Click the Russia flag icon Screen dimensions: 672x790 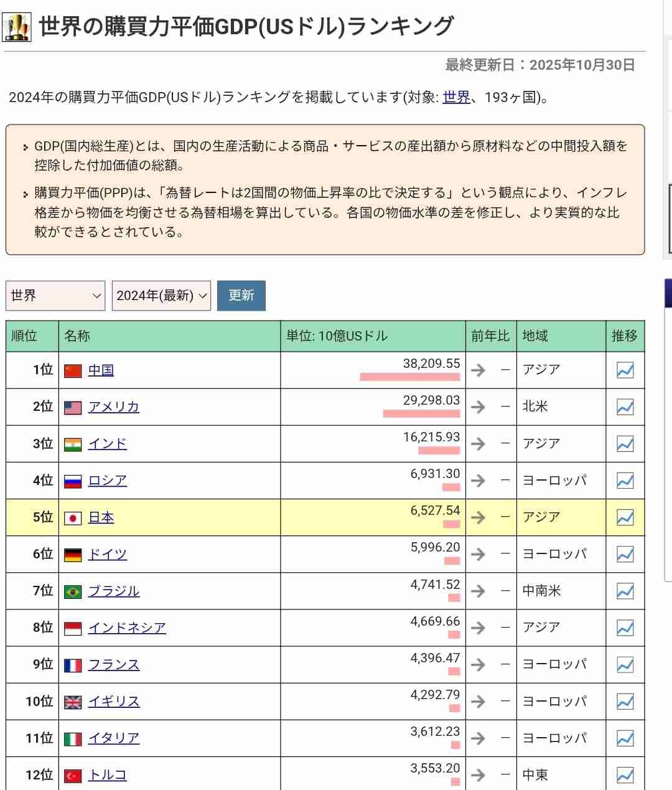tap(73, 481)
